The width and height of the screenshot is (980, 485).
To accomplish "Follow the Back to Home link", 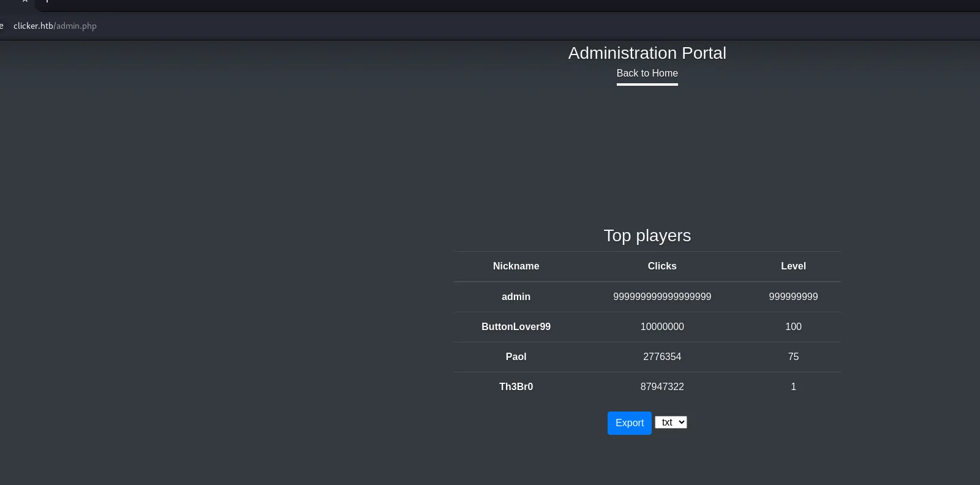I will click(x=647, y=73).
